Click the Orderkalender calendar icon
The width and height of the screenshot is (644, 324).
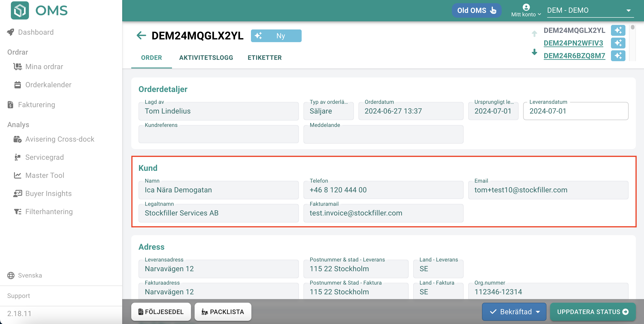click(x=17, y=85)
